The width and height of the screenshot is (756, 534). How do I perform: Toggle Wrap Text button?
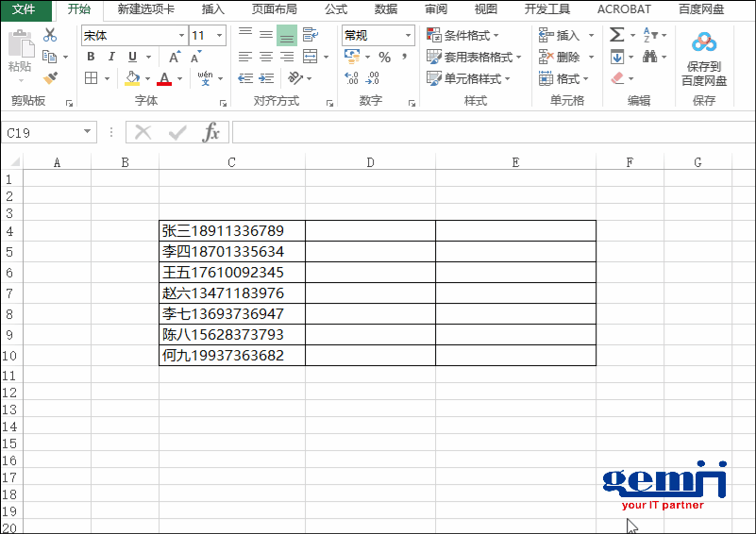310,35
